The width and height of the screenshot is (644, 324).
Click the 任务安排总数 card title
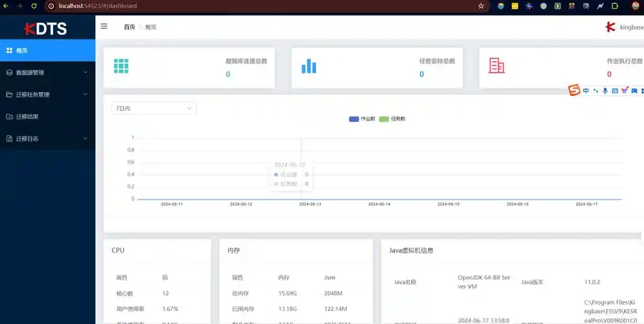click(x=437, y=61)
